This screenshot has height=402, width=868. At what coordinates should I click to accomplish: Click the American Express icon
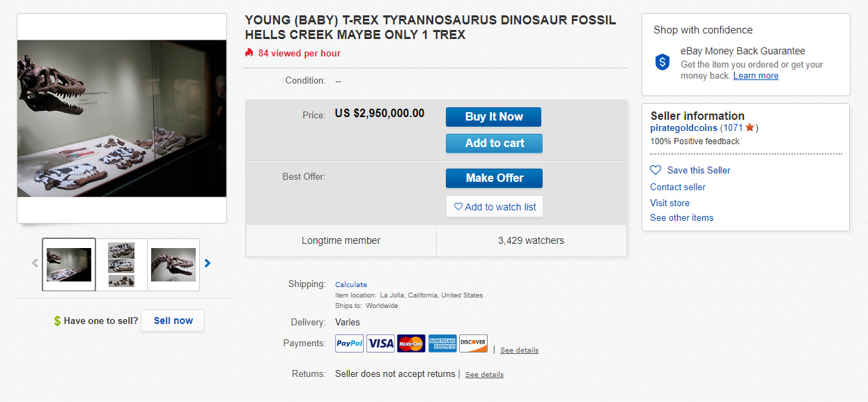442,343
